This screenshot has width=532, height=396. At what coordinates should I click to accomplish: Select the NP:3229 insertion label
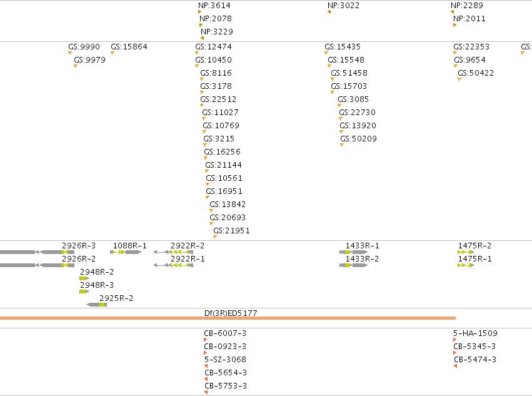coord(217,32)
